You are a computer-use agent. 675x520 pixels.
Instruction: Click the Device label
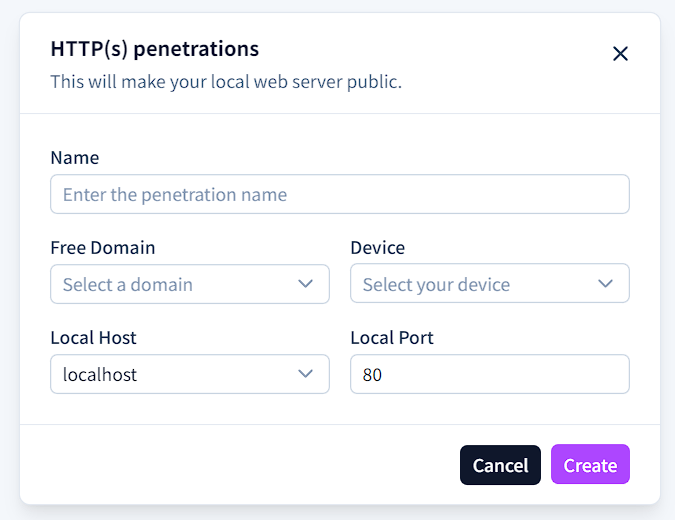(378, 248)
